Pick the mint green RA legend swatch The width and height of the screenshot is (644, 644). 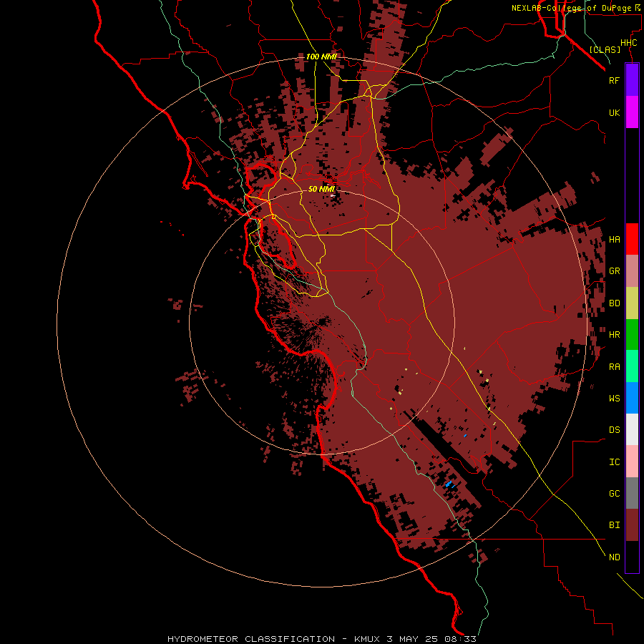coord(632,366)
